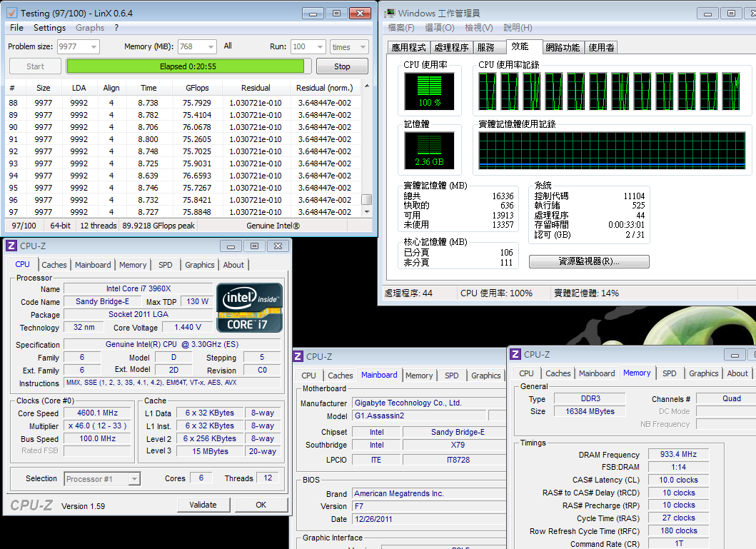This screenshot has height=549, width=756.
Task: Click the BIOS date 12/26/2011 field
Action: coord(429,519)
